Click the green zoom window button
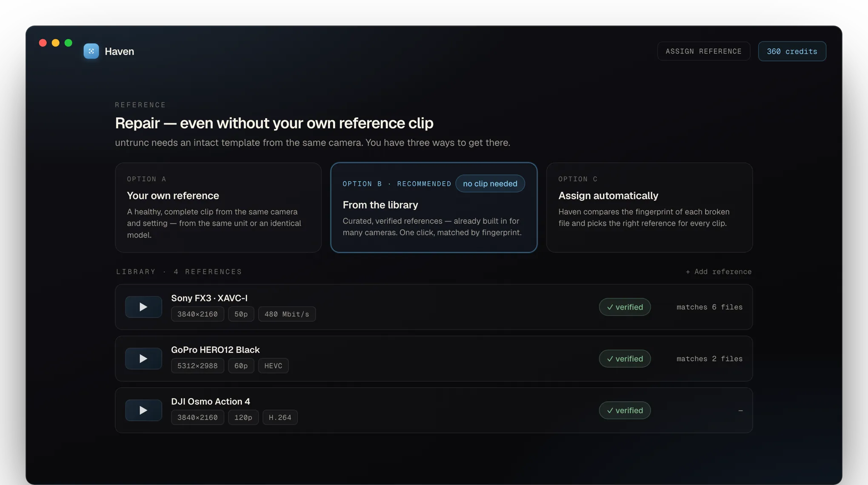868x485 pixels. point(68,43)
